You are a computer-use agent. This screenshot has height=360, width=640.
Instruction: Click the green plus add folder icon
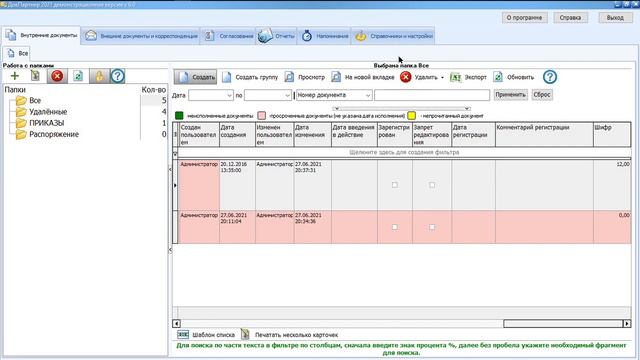(15, 76)
